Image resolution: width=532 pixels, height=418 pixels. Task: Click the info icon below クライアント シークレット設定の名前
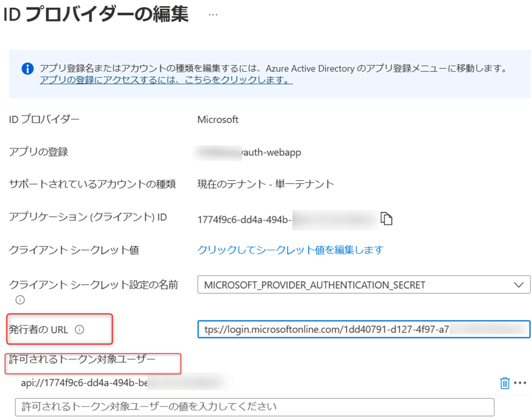click(19, 300)
